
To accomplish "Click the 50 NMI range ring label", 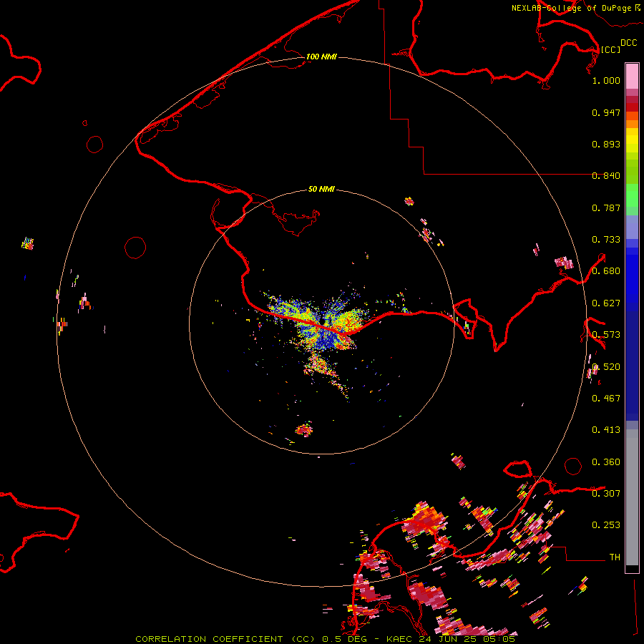I will pyautogui.click(x=321, y=189).
